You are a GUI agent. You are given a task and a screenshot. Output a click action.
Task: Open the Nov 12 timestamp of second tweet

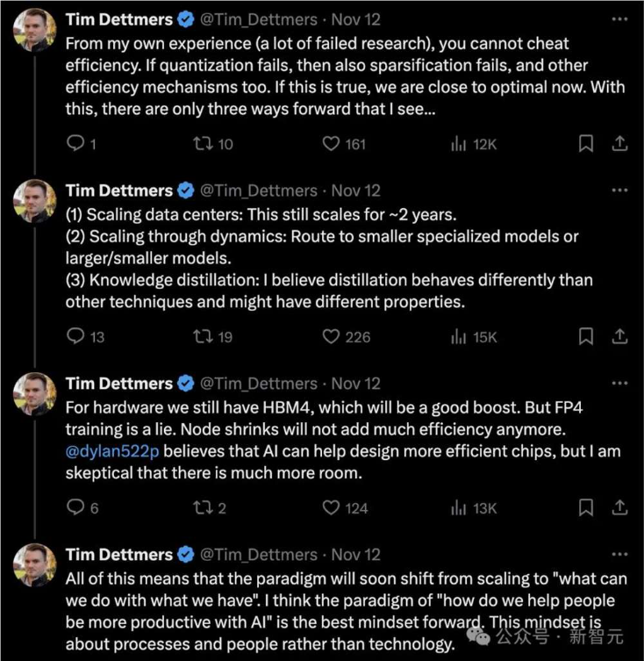coord(355,190)
